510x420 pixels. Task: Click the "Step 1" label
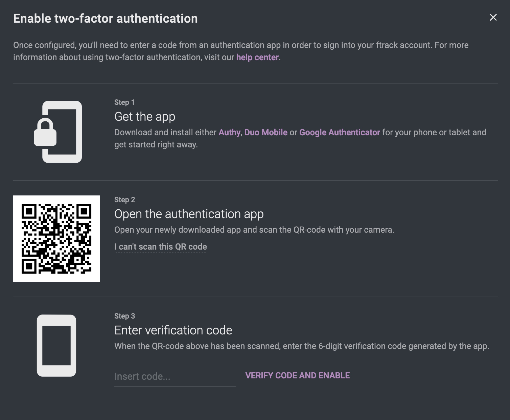point(124,102)
